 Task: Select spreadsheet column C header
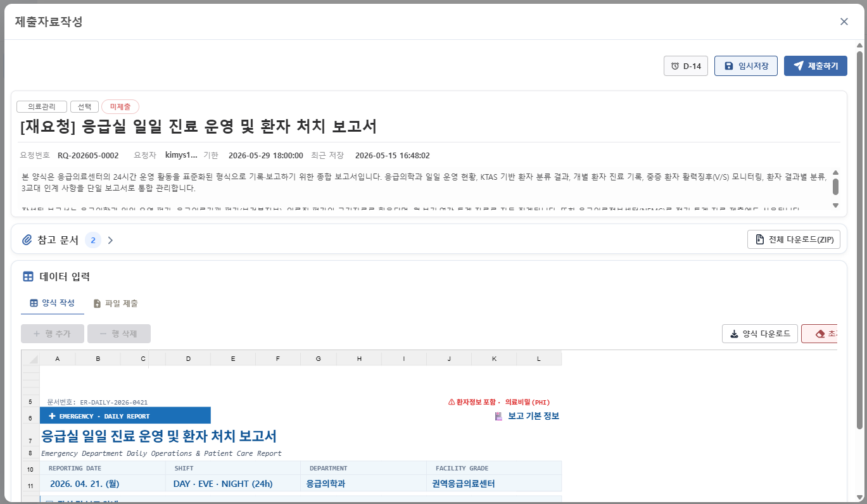(143, 359)
